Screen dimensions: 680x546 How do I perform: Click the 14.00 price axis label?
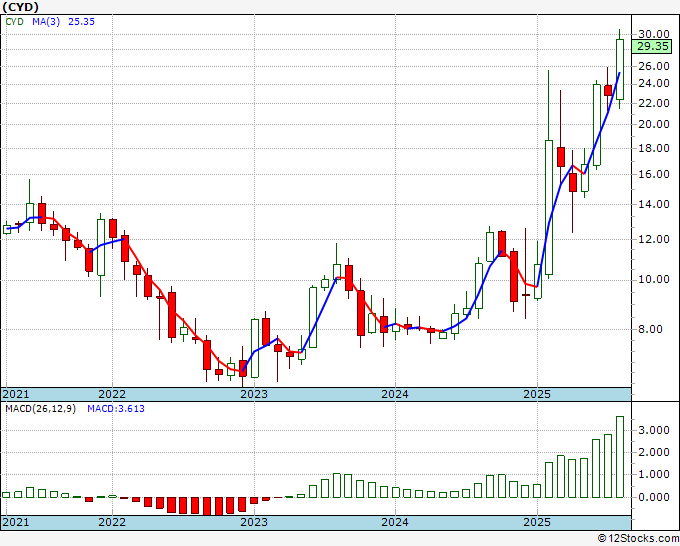pos(654,204)
